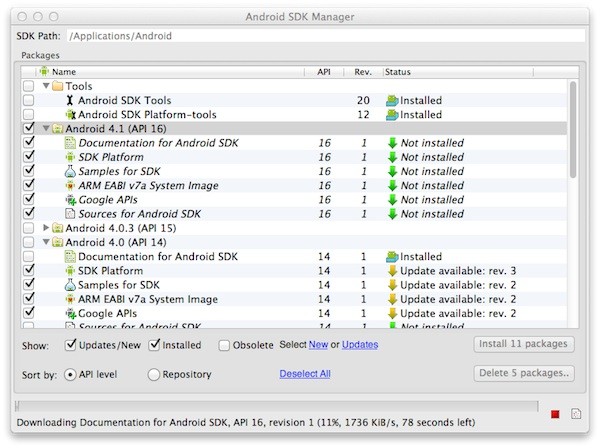Click the API 16 ARM EABI v7a System Image icon
This screenshot has height=448, width=600.
tap(70, 186)
